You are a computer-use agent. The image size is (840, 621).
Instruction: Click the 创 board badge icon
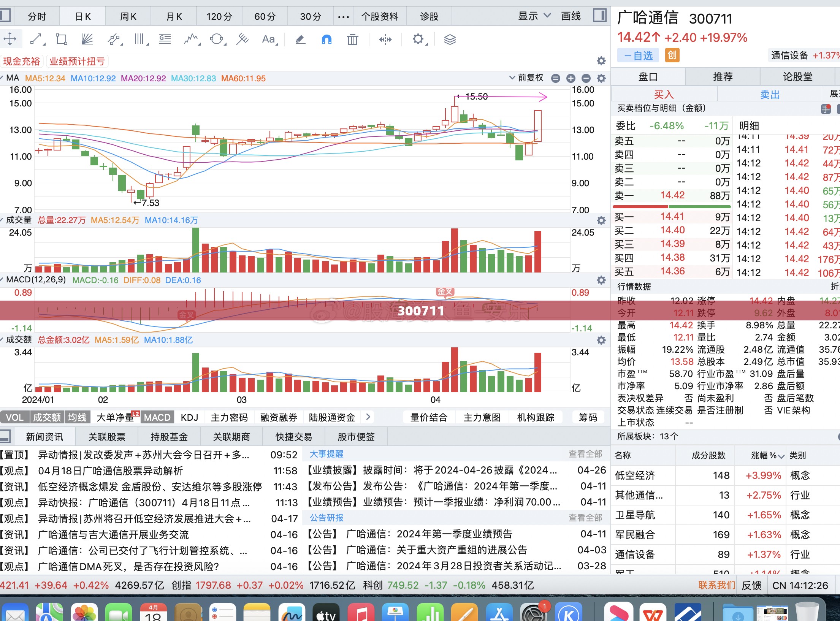pyautogui.click(x=672, y=55)
